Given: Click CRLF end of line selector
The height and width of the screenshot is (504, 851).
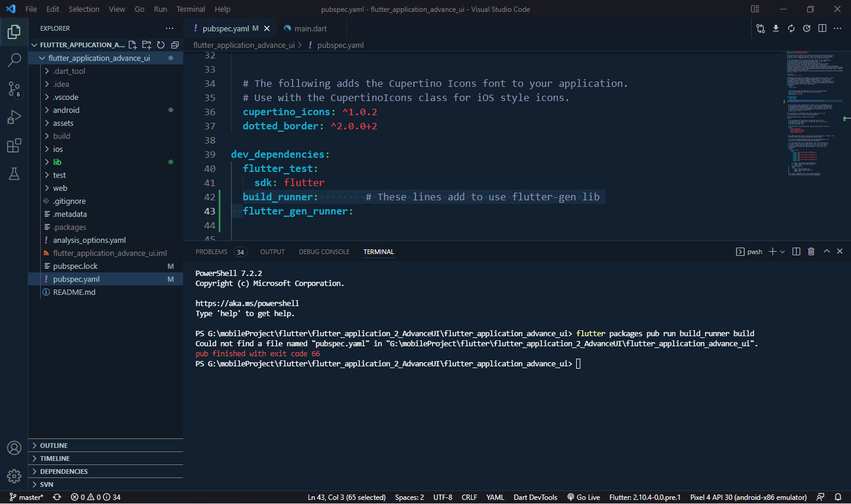Looking at the screenshot, I should [469, 498].
